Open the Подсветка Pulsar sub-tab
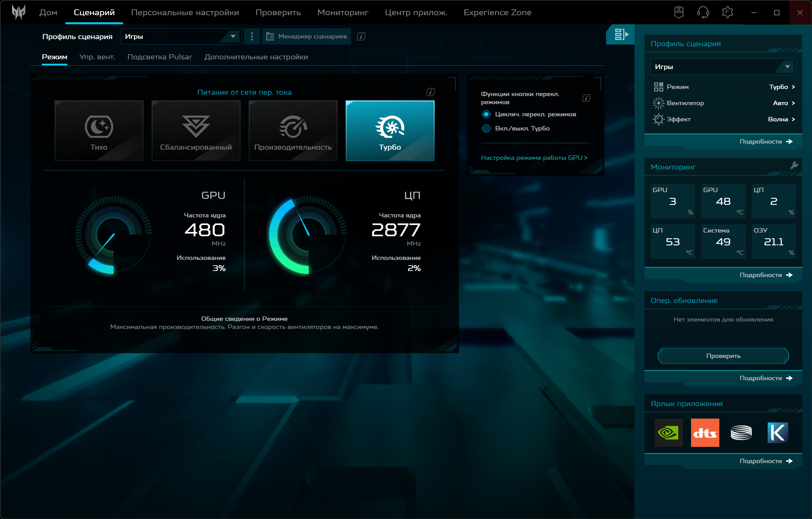Viewport: 812px width, 519px height. [x=159, y=57]
